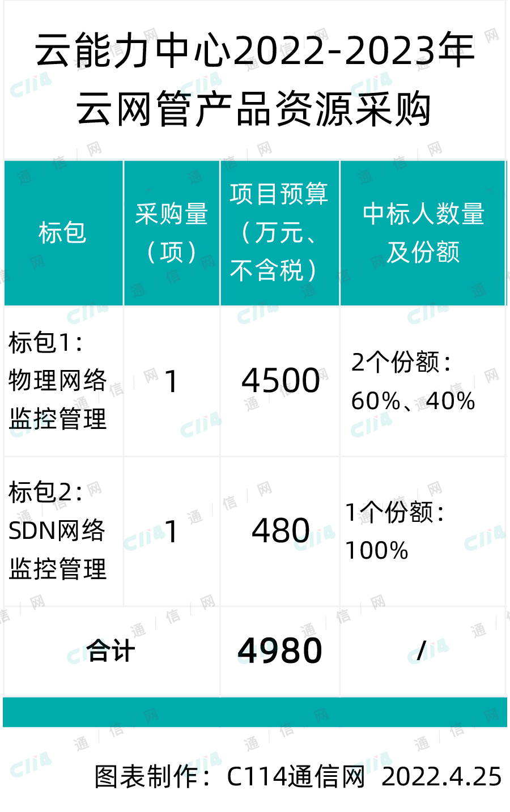Click the 标包1 物理网络监控管理 cell
This screenshot has width=510, height=812.
pos(63,381)
